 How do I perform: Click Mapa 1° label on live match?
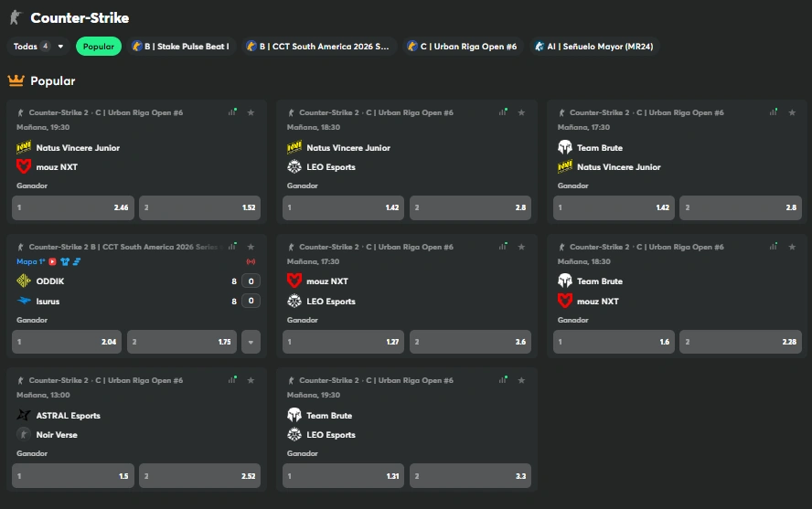[x=30, y=261]
